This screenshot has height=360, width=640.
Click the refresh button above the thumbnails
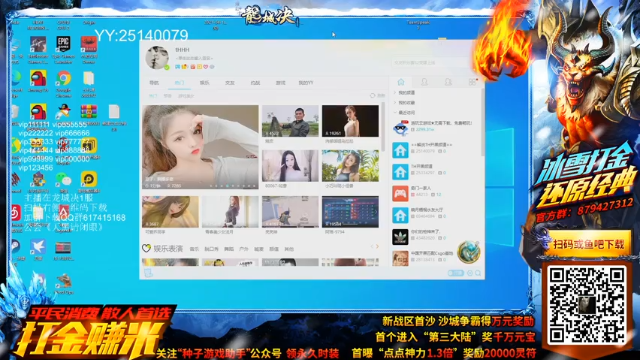click(x=378, y=96)
